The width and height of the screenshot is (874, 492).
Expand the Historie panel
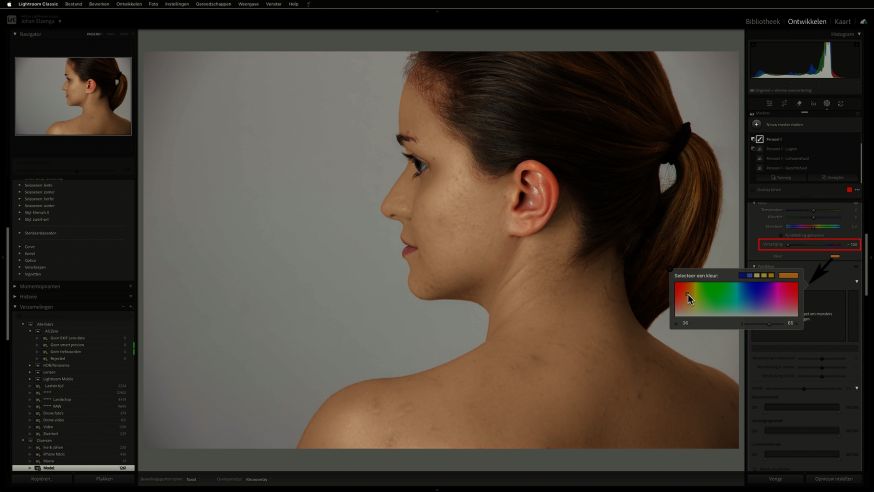click(x=15, y=296)
